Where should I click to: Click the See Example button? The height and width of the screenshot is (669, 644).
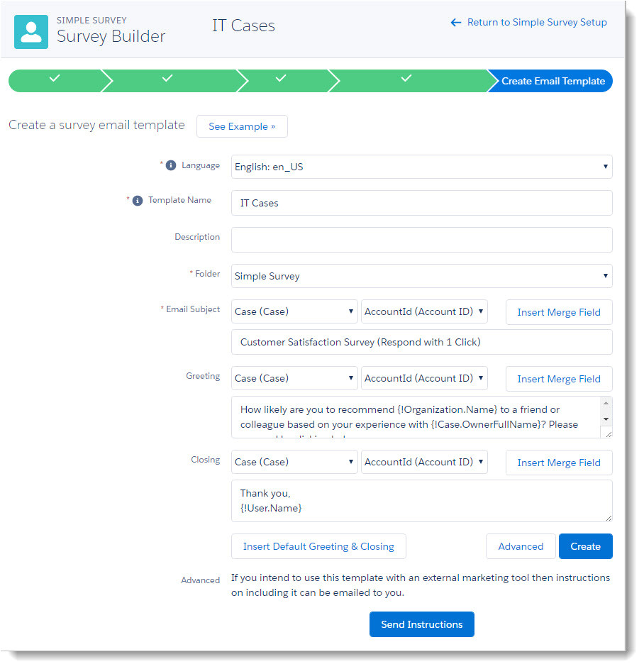242,126
